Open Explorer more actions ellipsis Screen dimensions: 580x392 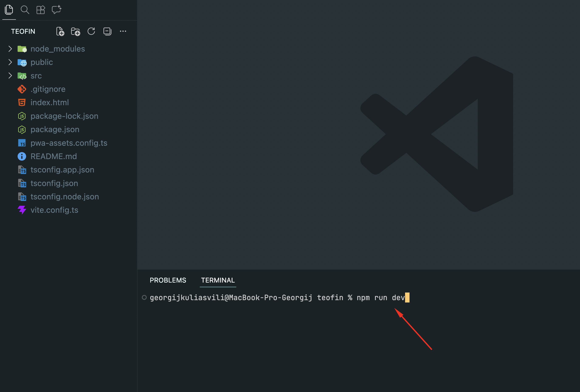[x=123, y=31]
